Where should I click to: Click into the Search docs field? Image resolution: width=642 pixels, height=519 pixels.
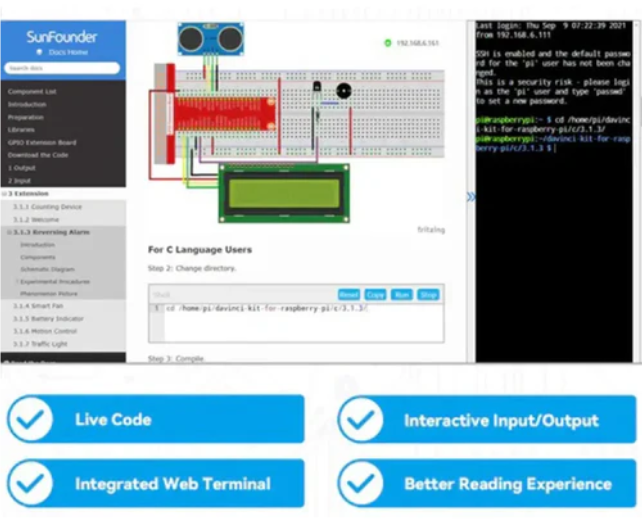[x=62, y=68]
